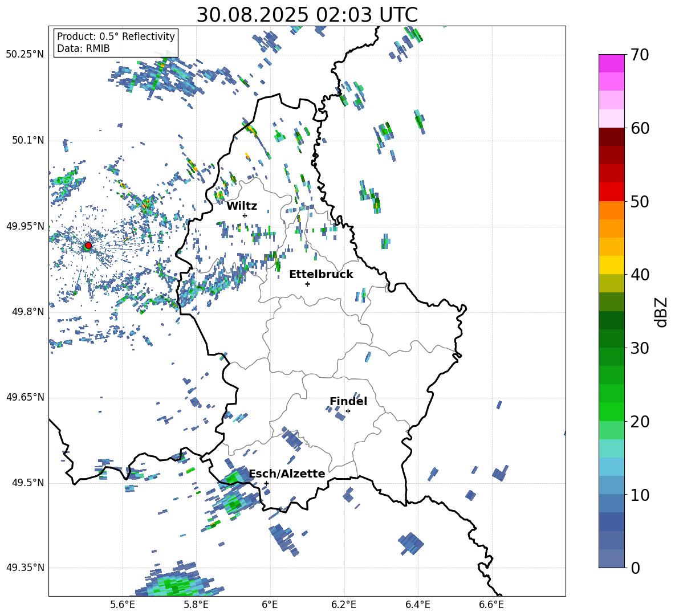The image size is (675, 616).
Task: Click the Wiltz city label
Action: coord(242,206)
